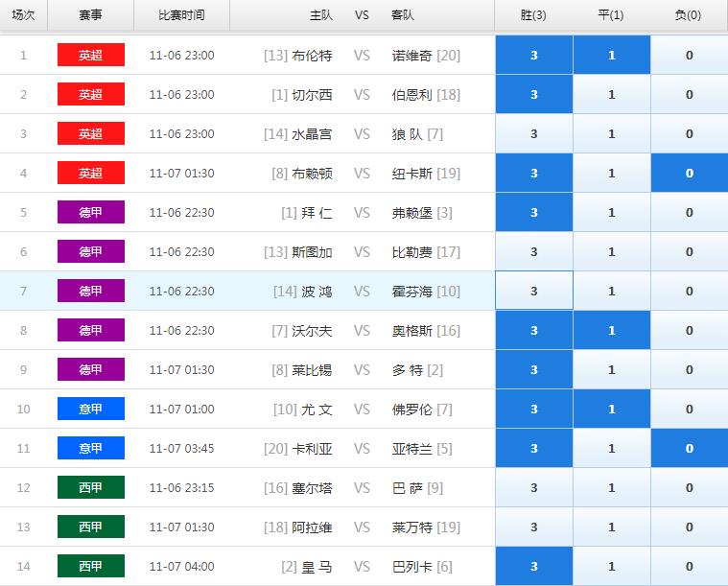Image resolution: width=728 pixels, height=586 pixels.
Task: Select win (3) for 斯图加 vs 比勒费
Action: click(534, 251)
